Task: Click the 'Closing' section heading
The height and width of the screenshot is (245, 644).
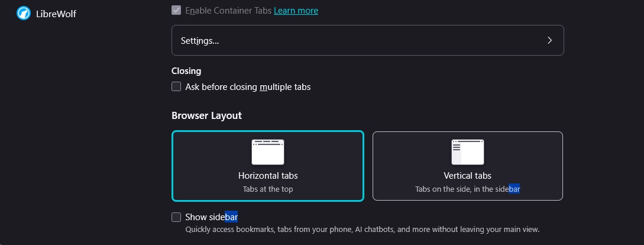Action: pyautogui.click(x=186, y=71)
